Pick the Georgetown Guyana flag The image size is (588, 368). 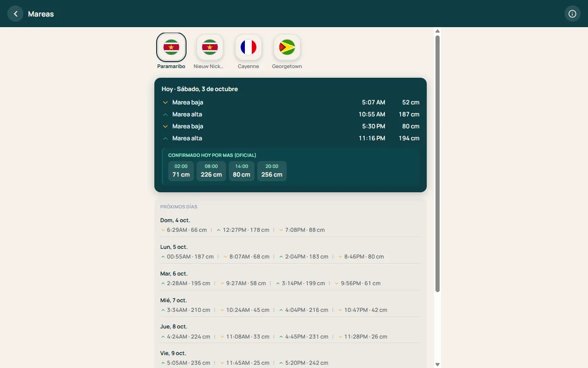point(287,47)
